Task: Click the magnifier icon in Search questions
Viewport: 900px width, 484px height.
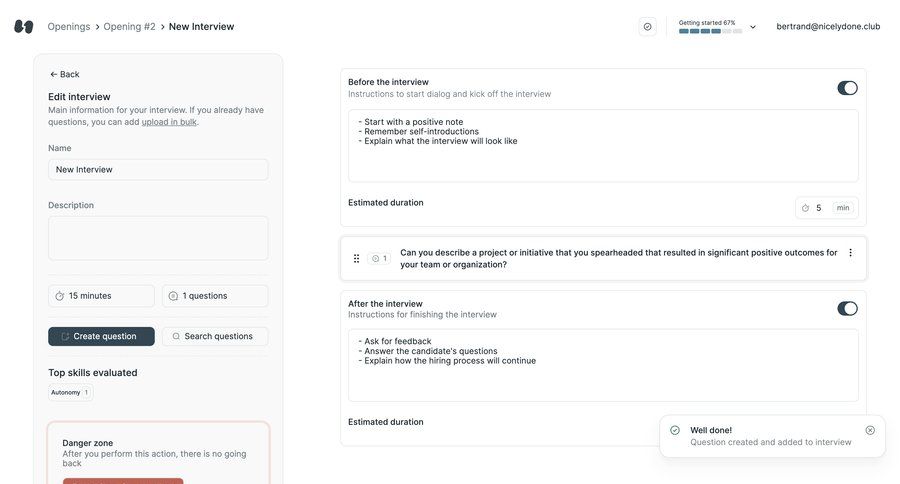Action: (176, 336)
